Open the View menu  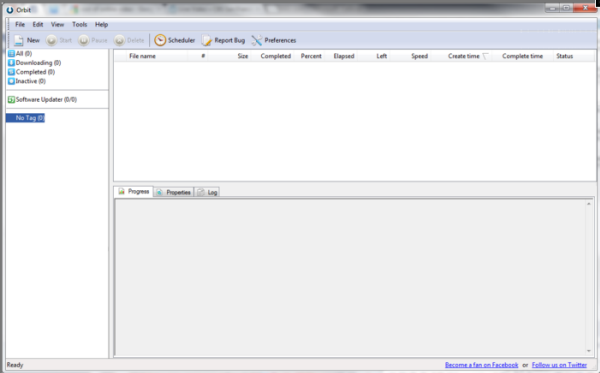point(57,24)
